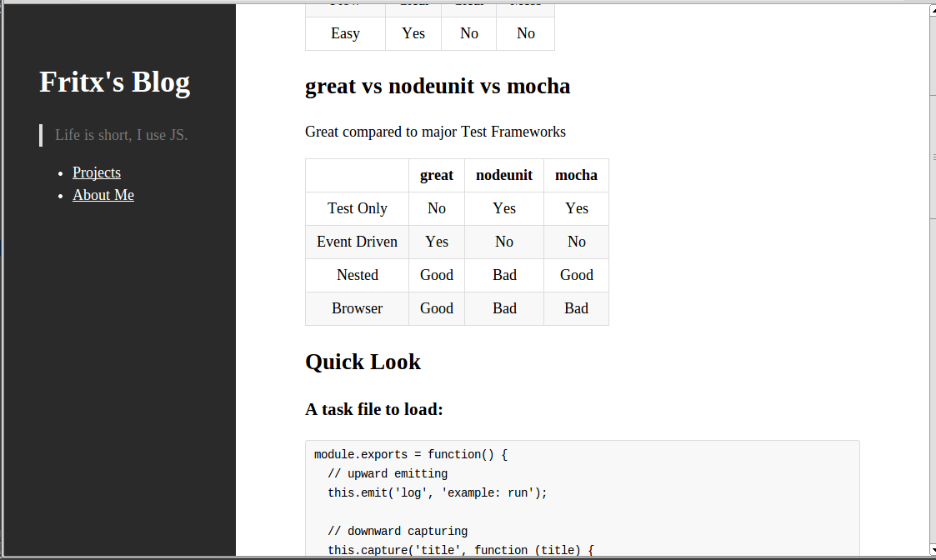Click the vertical scrollbar down arrow
The height and width of the screenshot is (560, 936).
pos(933,549)
